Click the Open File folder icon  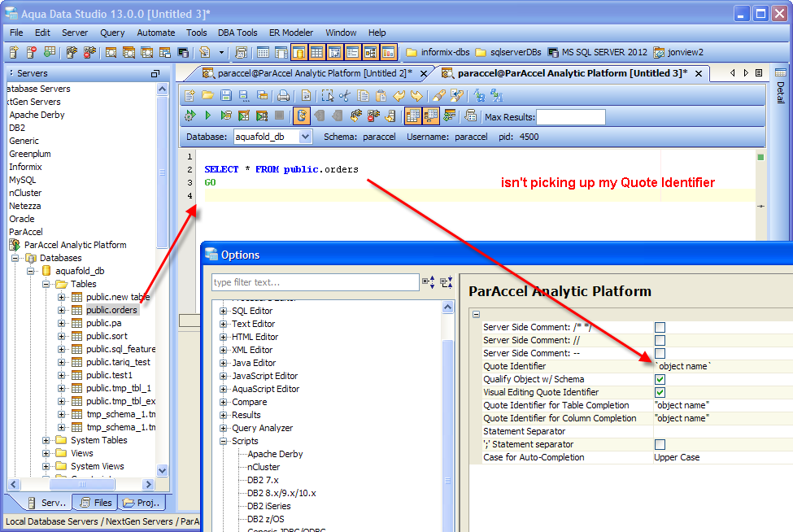207,95
